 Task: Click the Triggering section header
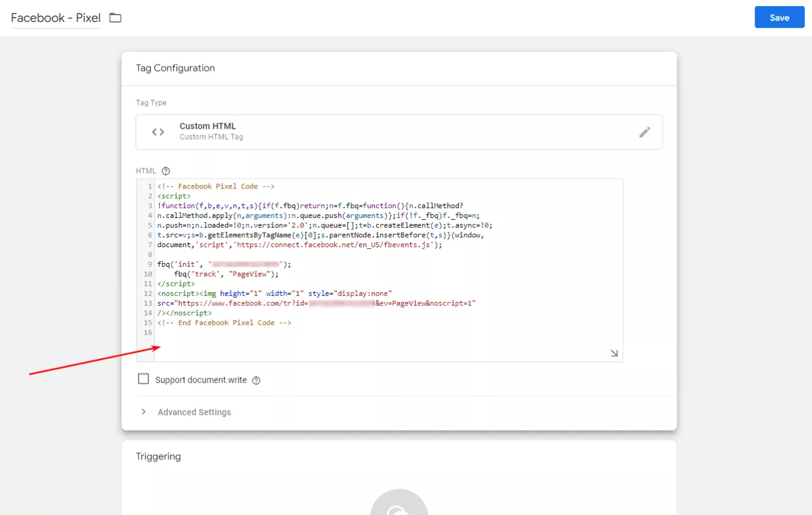coord(158,456)
